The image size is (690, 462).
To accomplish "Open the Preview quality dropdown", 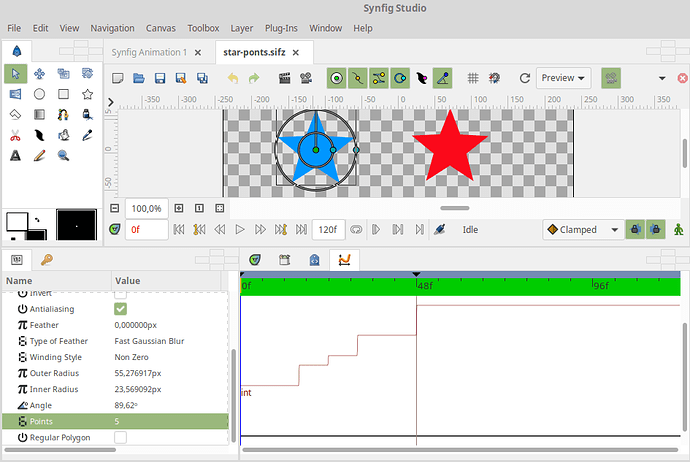I will pyautogui.click(x=564, y=78).
